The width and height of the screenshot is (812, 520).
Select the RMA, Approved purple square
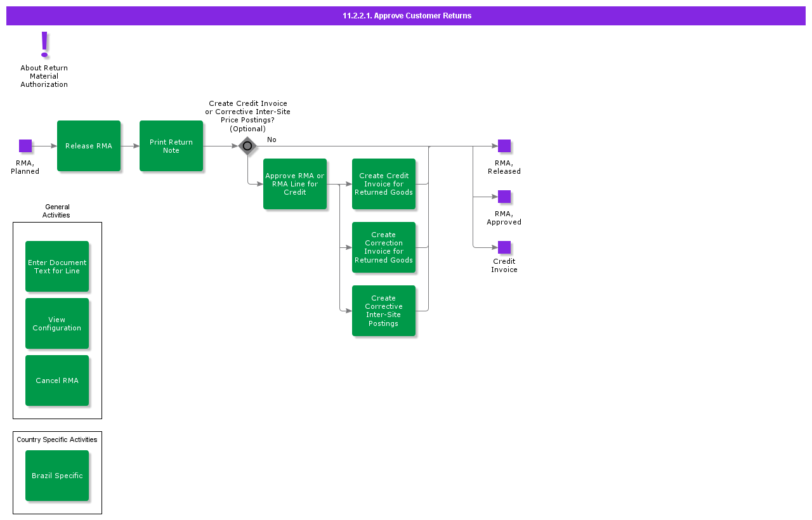click(504, 197)
